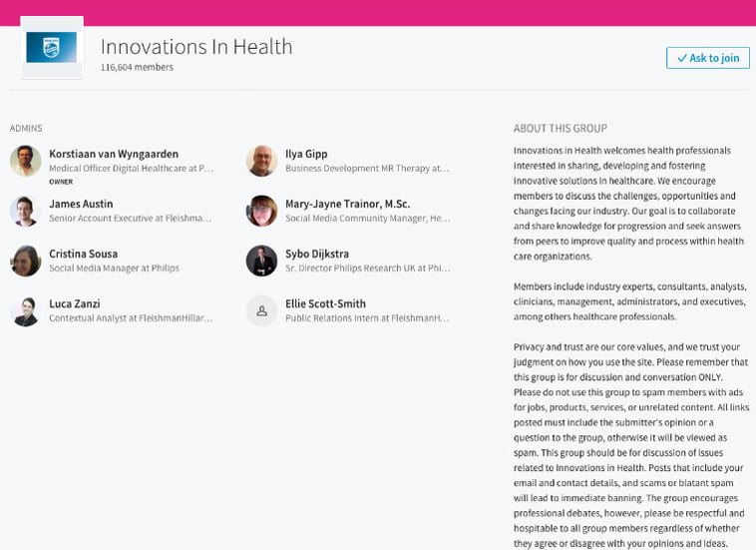Click the Luca Zanzi name link
This screenshot has width=756, height=550.
74,303
